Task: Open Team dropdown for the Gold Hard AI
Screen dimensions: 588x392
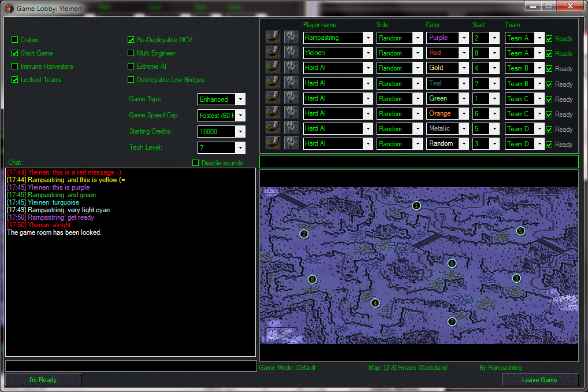Action: 524,68
